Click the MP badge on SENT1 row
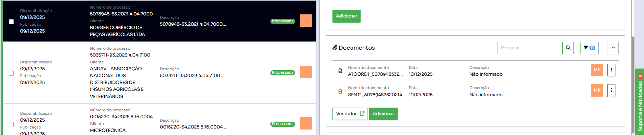Image resolution: width=644 pixels, height=135 pixels. [597, 90]
